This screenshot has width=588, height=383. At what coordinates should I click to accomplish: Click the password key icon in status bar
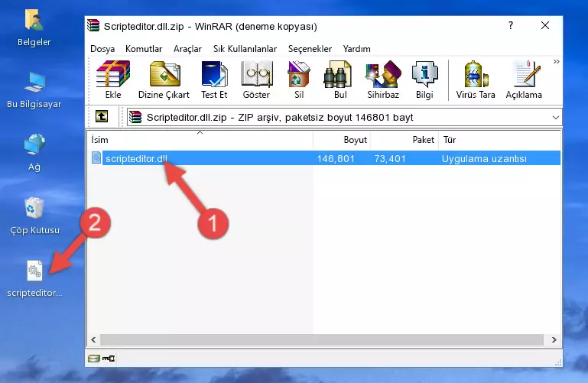point(109,359)
